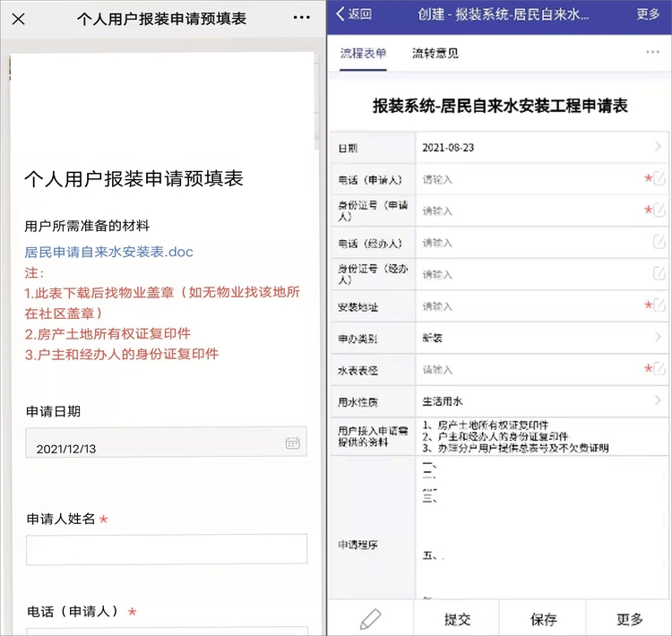Switch to the 流转意见 tab
Screen dimensions: 672x636
point(435,53)
